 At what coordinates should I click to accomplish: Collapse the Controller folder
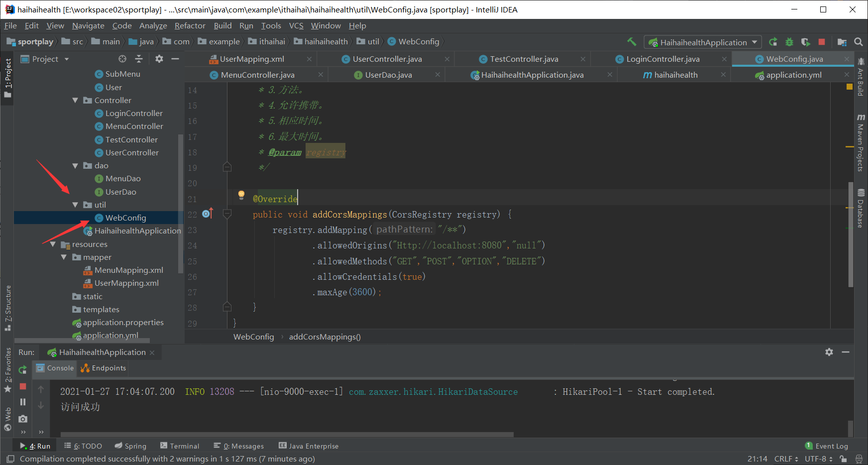[75, 100]
